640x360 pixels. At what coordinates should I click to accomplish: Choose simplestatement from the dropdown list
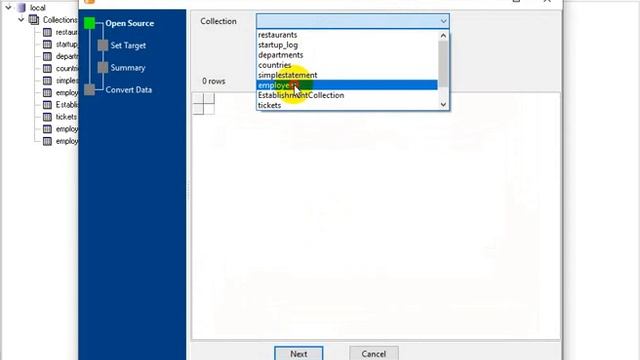[x=347, y=75]
